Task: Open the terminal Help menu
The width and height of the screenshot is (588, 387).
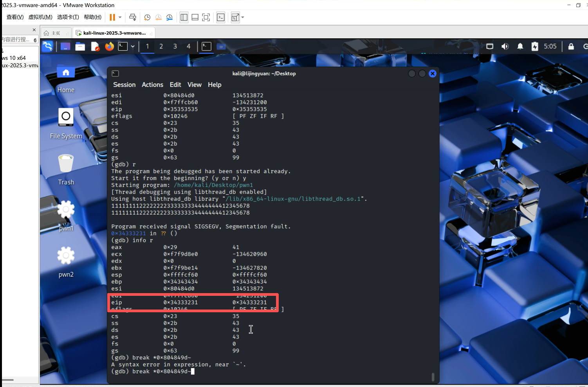Action: click(x=215, y=85)
